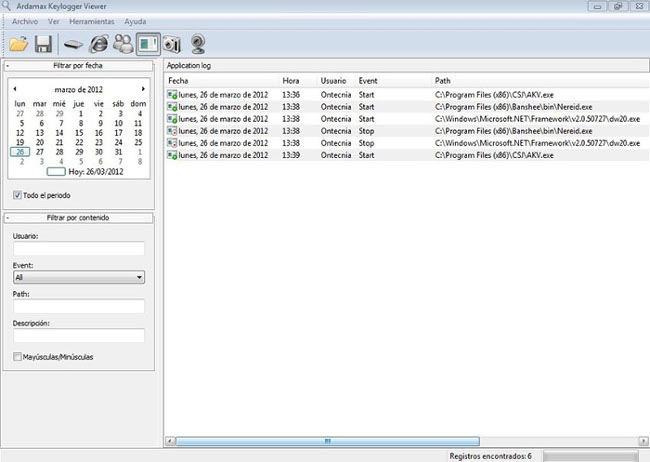Click row icon of Nereid.exe Stop entry

pos(172,131)
